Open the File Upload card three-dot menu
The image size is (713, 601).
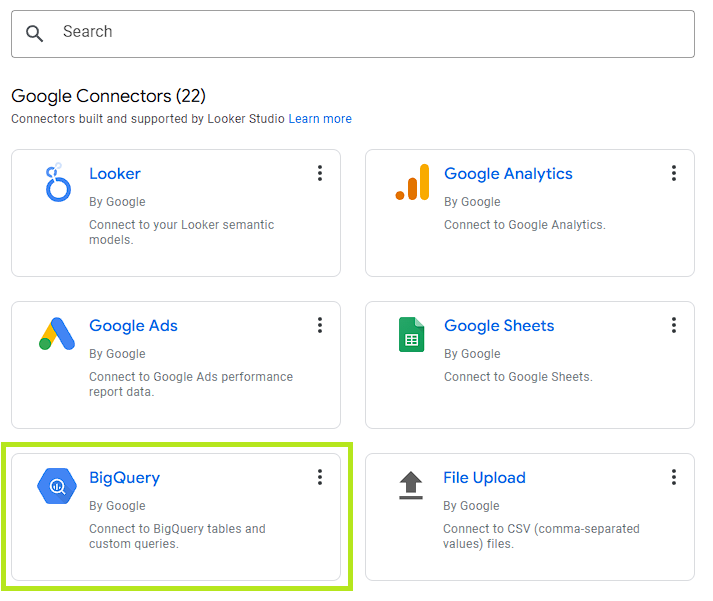tap(674, 477)
